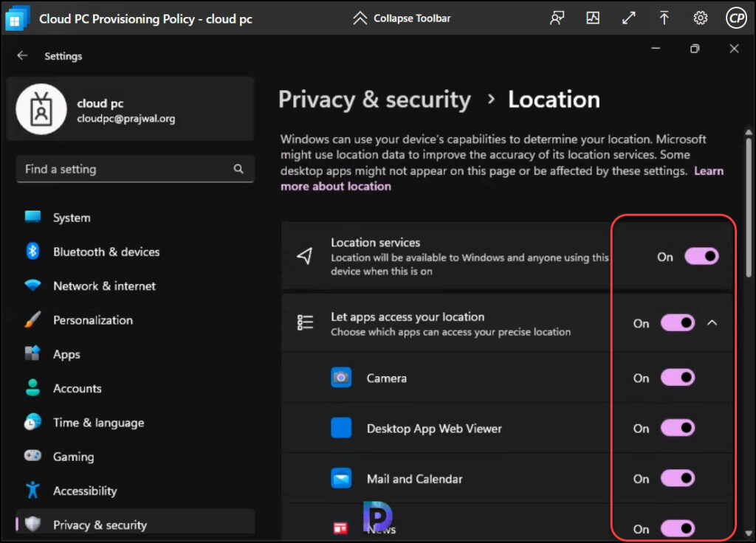The width and height of the screenshot is (756, 543).
Task: Click the upload arrow icon in toolbar
Action: coord(664,18)
